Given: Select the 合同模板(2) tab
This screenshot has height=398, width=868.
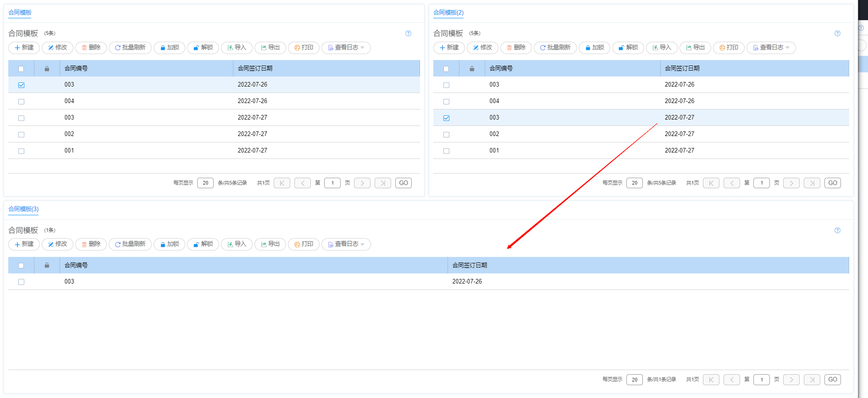Looking at the screenshot, I should coord(448,12).
